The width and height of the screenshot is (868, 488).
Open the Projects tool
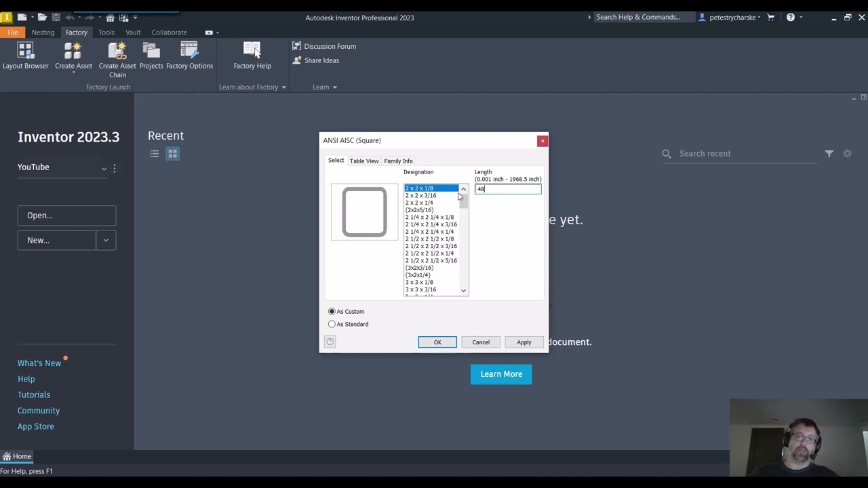[x=151, y=56]
